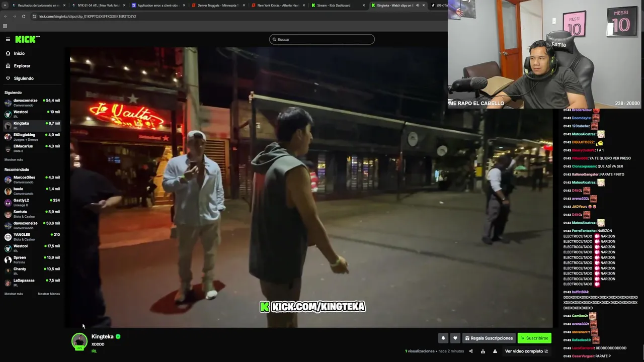Switch to NYK 61-54 ATL tab
The width and height of the screenshot is (644, 362).
pos(98,5)
